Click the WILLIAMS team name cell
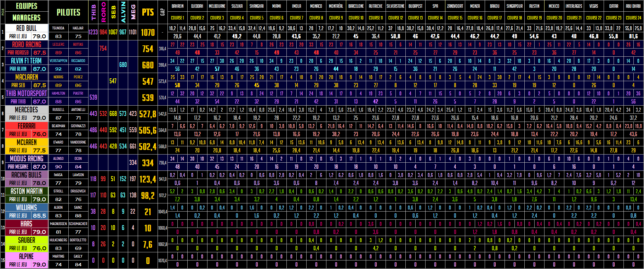Image resolution: width=644 pixels, height=269 pixels. click(26, 207)
